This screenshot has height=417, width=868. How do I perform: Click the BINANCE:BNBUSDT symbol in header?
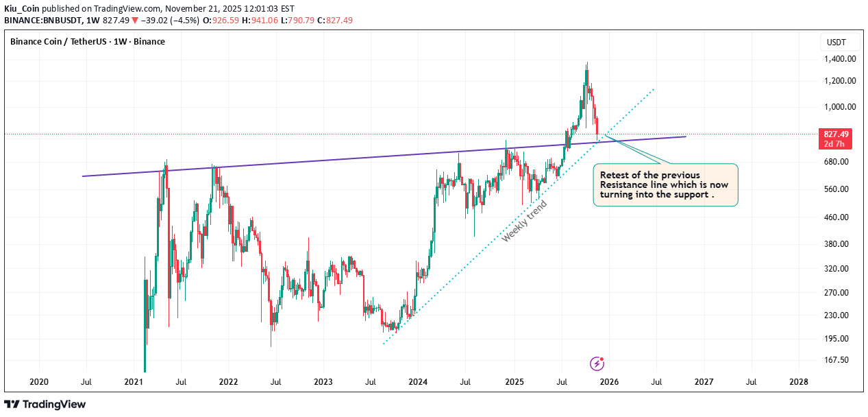pos(41,21)
